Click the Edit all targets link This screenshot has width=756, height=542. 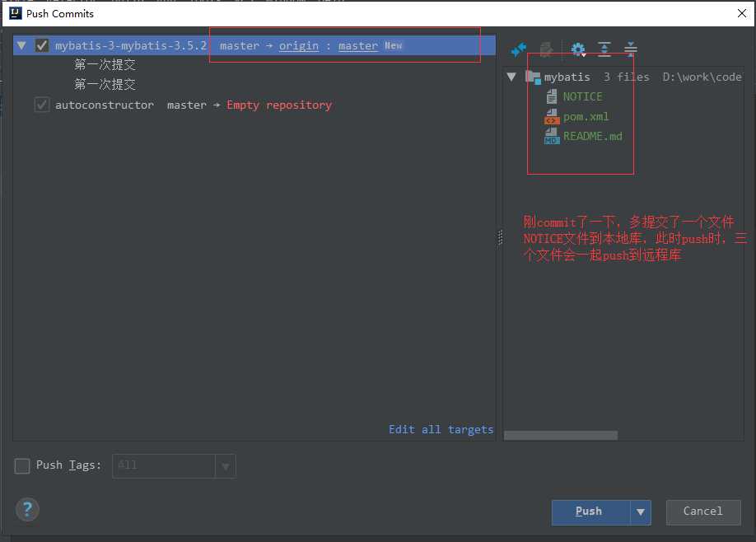(x=441, y=429)
